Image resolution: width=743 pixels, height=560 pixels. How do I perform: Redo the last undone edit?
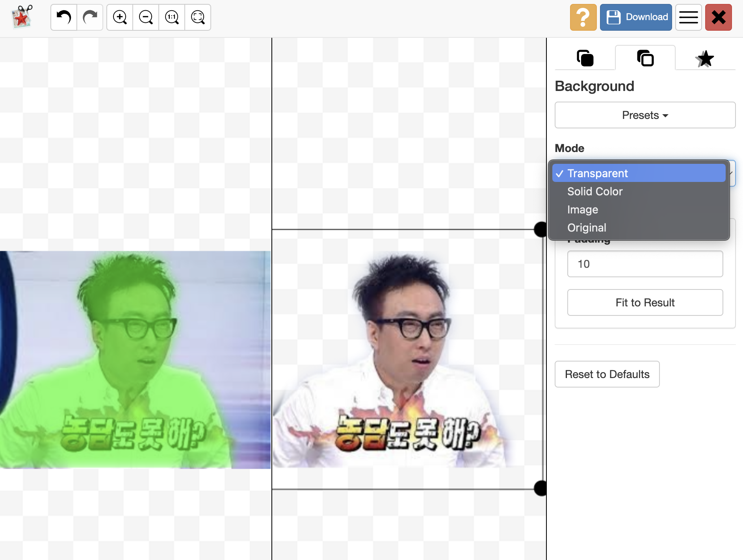pyautogui.click(x=90, y=17)
